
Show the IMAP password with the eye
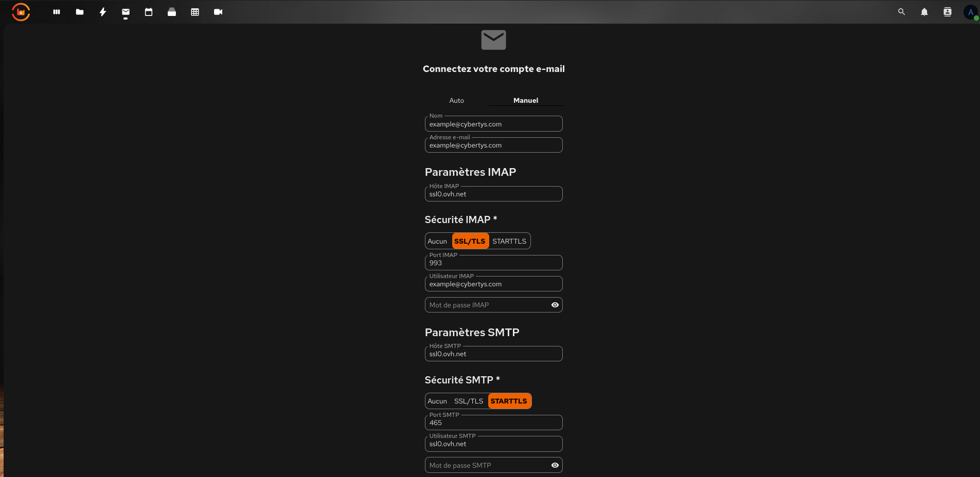coord(555,305)
